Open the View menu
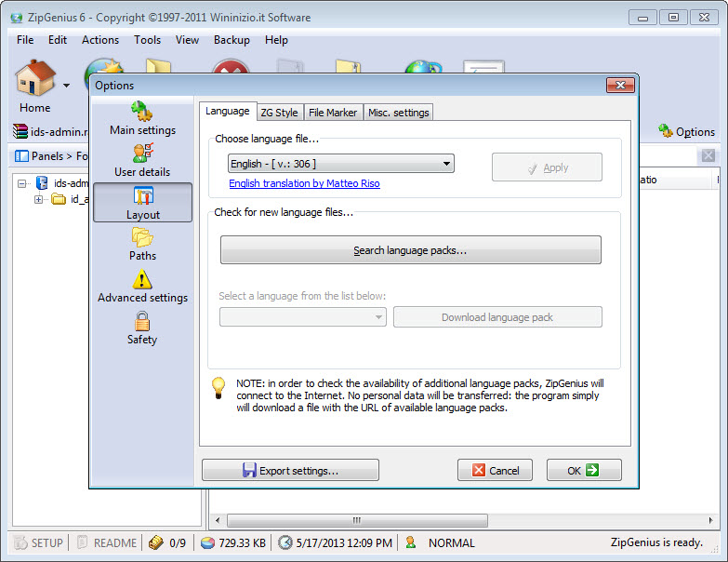728x562 pixels. click(187, 40)
